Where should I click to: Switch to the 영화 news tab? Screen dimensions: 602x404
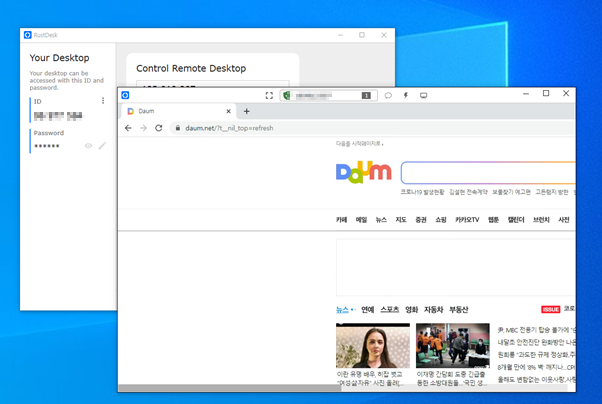click(412, 310)
